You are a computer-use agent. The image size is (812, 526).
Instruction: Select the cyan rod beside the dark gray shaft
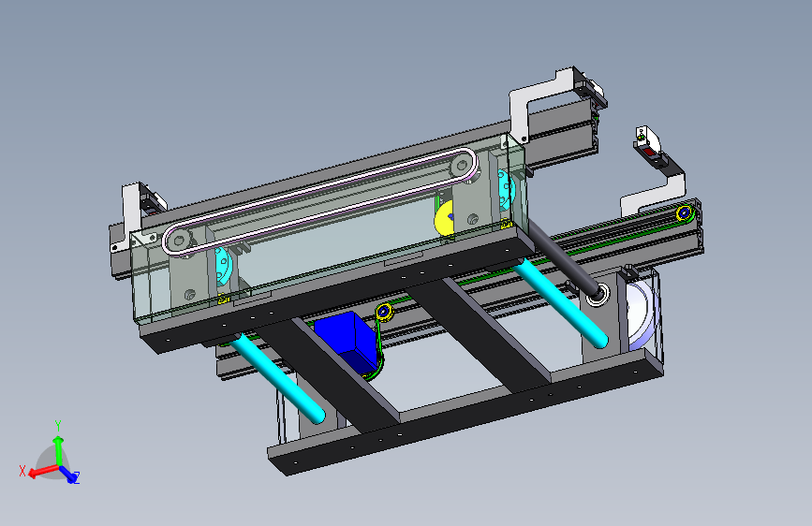[560, 301]
